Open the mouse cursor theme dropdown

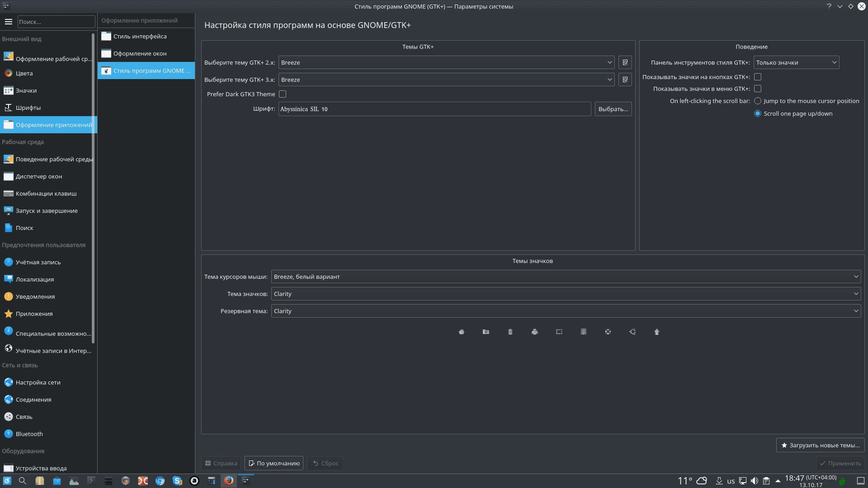[x=566, y=277]
